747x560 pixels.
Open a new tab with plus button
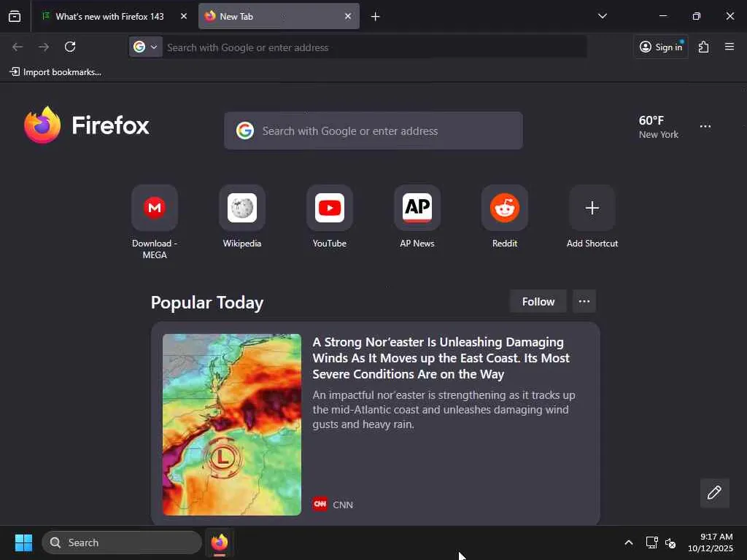point(376,17)
